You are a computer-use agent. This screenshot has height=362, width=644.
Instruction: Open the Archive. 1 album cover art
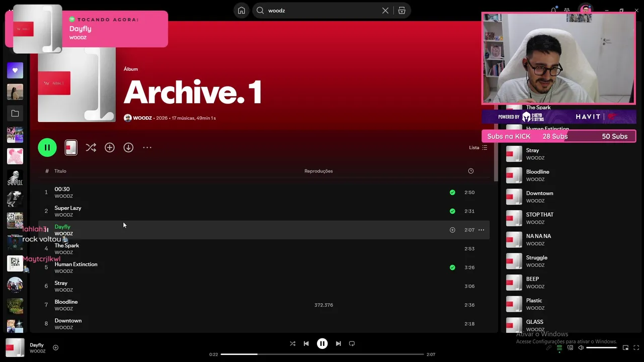[x=76, y=83]
